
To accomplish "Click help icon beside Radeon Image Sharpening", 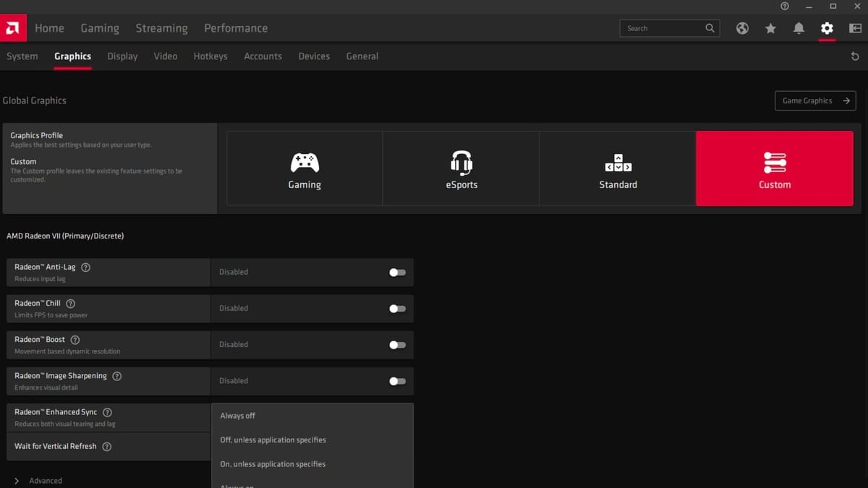I will 117,376.
